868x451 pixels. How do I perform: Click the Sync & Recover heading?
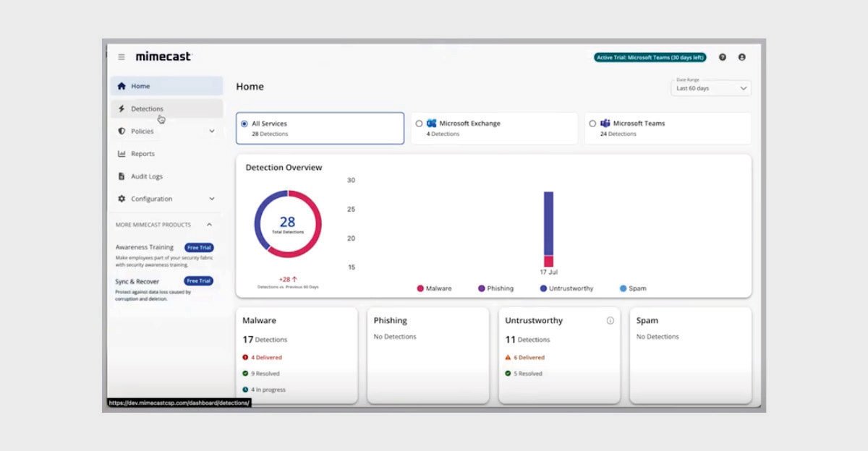[137, 281]
